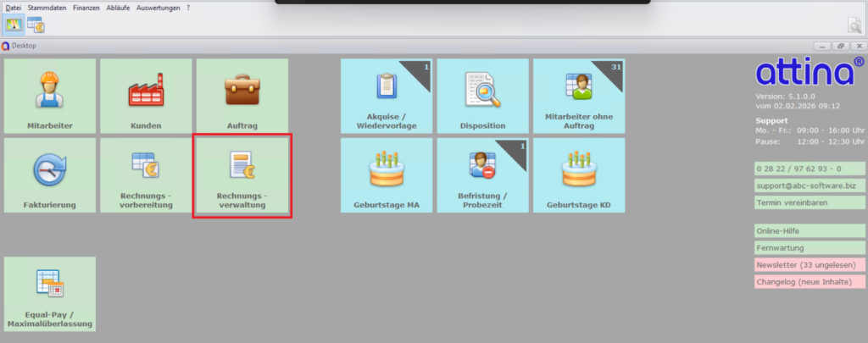
Task: Open the Auswertungen menu
Action: (159, 8)
